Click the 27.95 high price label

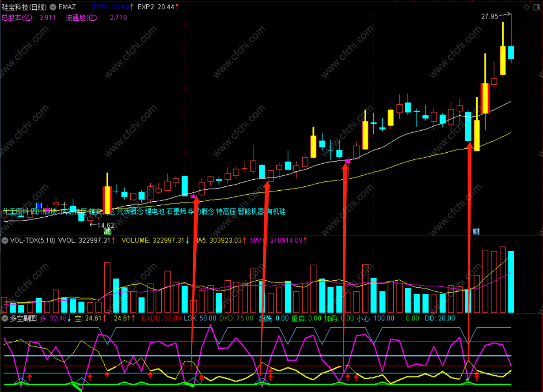(490, 16)
